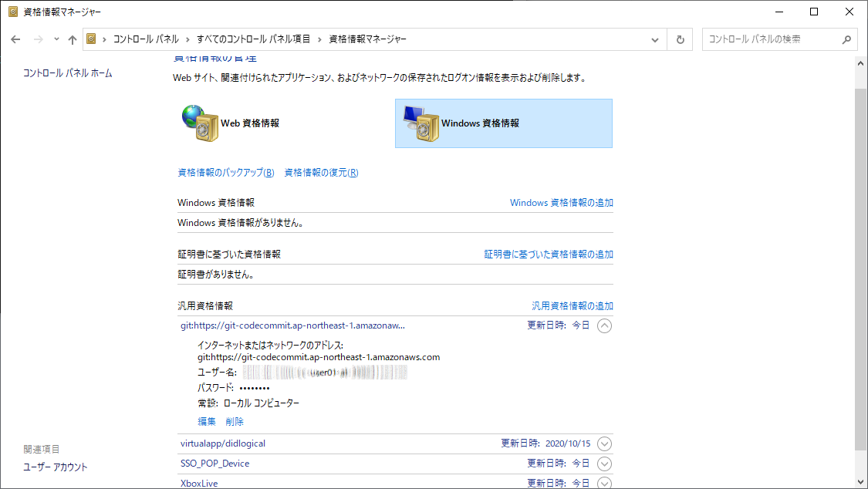The width and height of the screenshot is (868, 489).
Task: Click the git-codecommit.ap-northeast-1.amazonaws.com address text
Action: pos(319,357)
